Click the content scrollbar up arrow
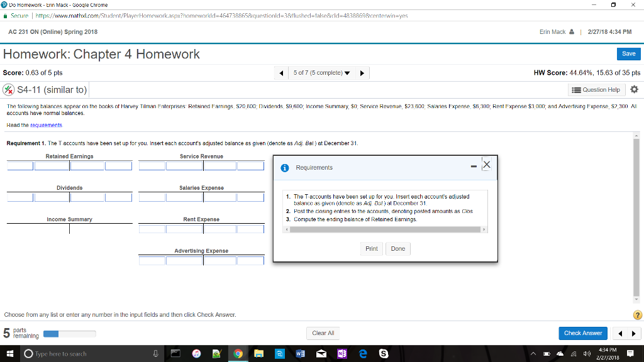This screenshot has height=362, width=644. click(636, 136)
